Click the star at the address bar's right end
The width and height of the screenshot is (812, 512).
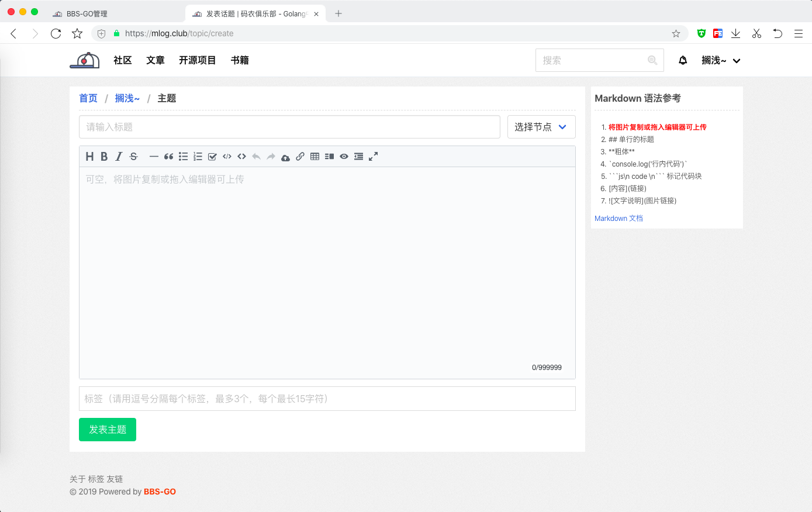[x=676, y=33]
